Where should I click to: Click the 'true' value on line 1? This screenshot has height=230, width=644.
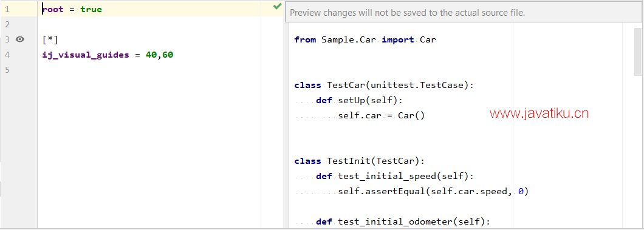91,9
